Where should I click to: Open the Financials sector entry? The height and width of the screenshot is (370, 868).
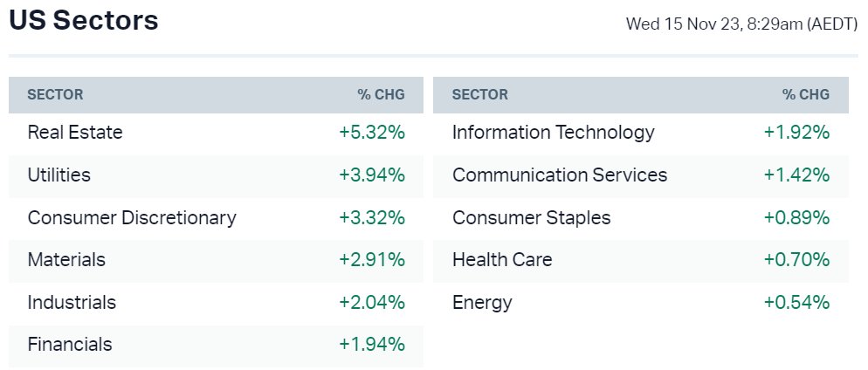coord(70,345)
